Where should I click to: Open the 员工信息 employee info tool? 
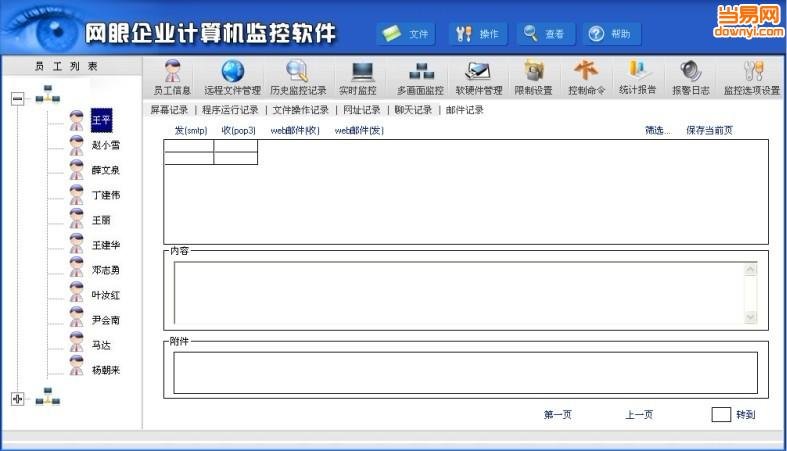(172, 77)
